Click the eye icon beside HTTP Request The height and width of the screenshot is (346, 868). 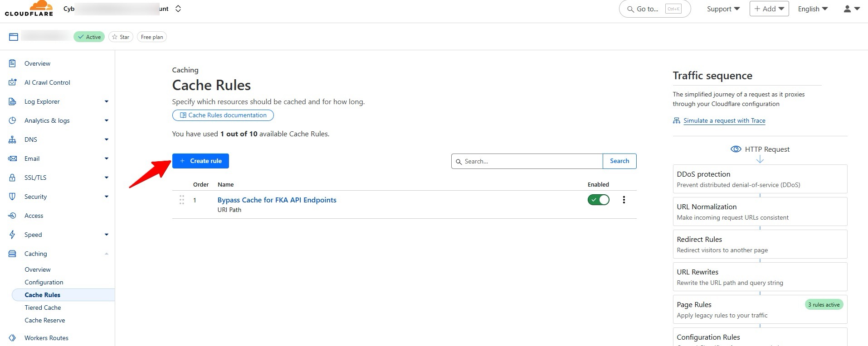tap(736, 149)
